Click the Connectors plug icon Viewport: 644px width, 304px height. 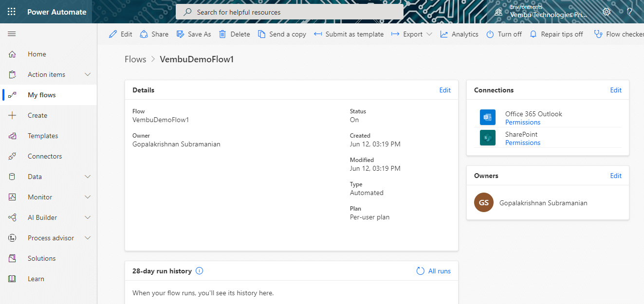pos(13,156)
